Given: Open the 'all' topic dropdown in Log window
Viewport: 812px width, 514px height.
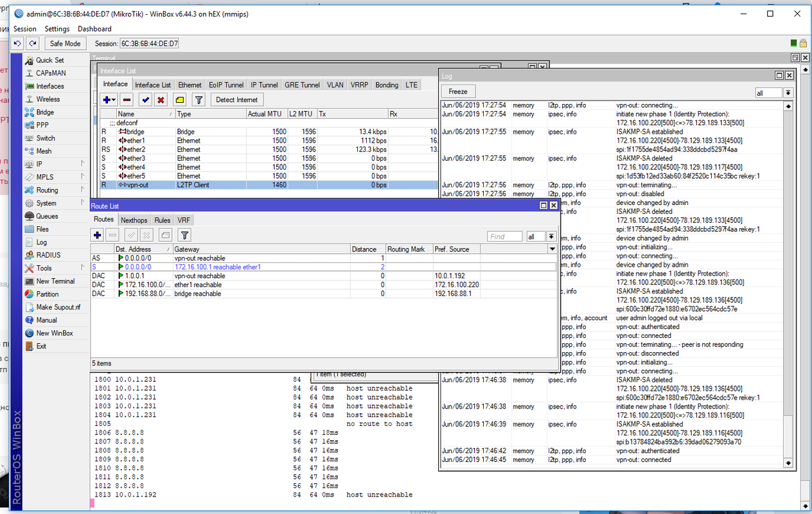Looking at the screenshot, I should click(x=788, y=93).
